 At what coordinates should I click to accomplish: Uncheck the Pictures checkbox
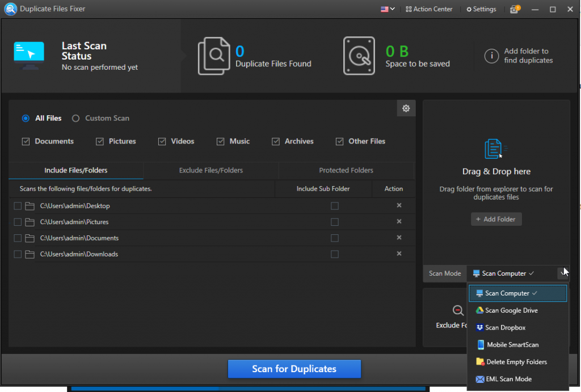coord(100,141)
